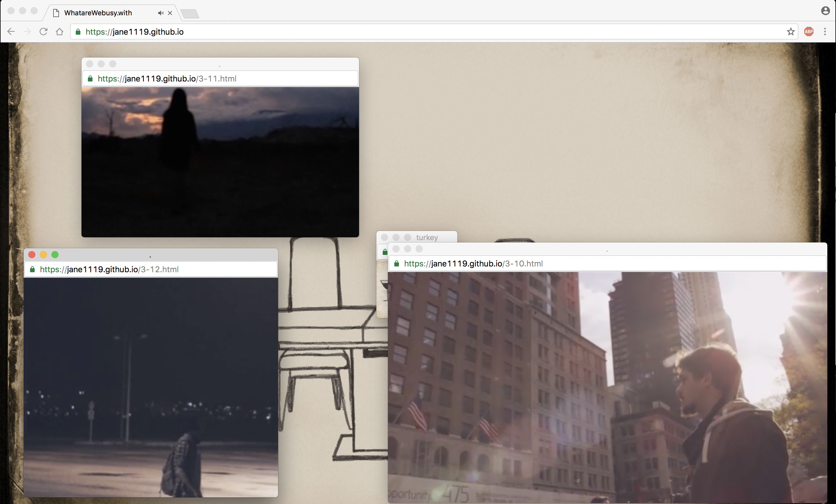The height and width of the screenshot is (504, 836).
Task: Open the Chrome three-dot menu
Action: click(x=825, y=31)
